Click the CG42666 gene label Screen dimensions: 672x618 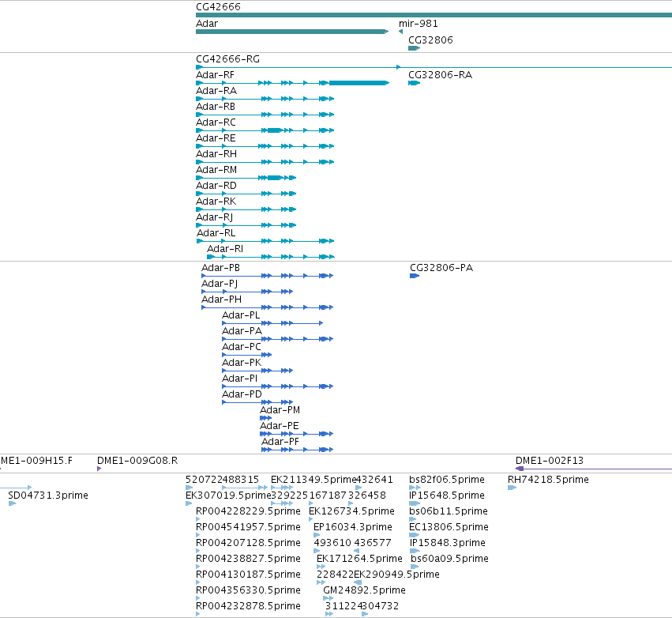pos(218,7)
